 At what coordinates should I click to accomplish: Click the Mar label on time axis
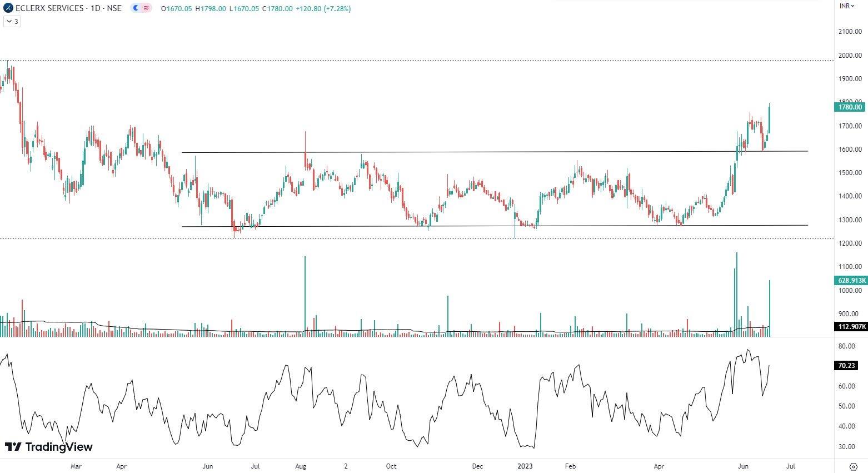(x=76, y=466)
